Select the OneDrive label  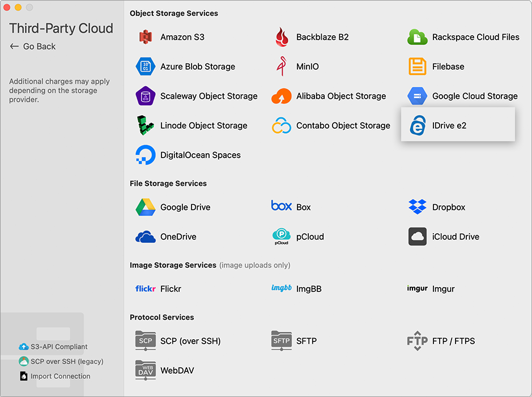[x=178, y=236]
